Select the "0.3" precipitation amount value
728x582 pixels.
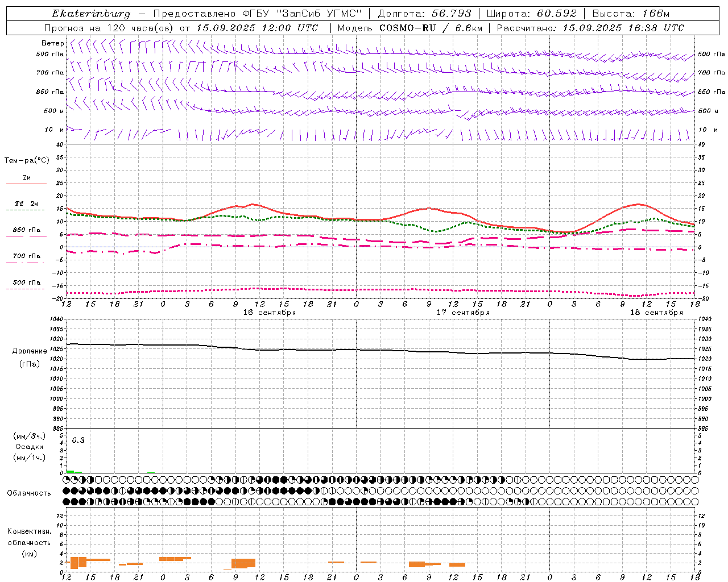coord(78,440)
